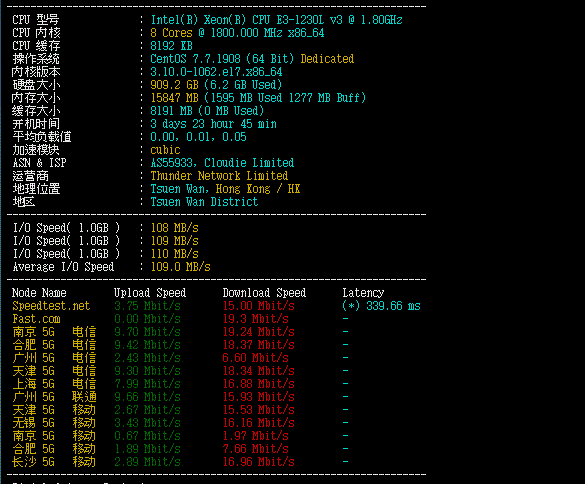
Task: Click the 'Latency' column header
Action: click(363, 293)
